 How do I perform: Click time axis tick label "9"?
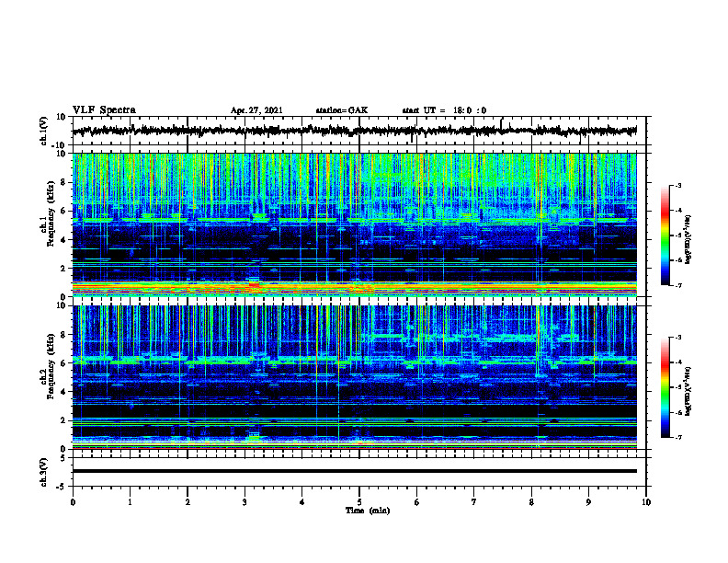coord(588,502)
